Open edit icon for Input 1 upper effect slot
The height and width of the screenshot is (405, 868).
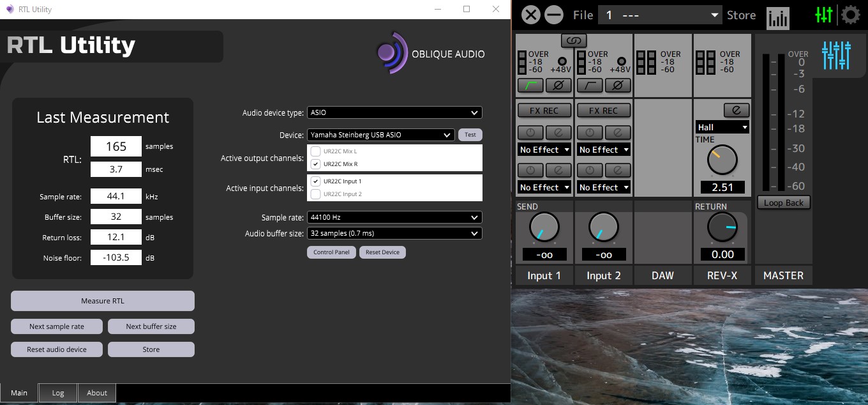(x=558, y=133)
